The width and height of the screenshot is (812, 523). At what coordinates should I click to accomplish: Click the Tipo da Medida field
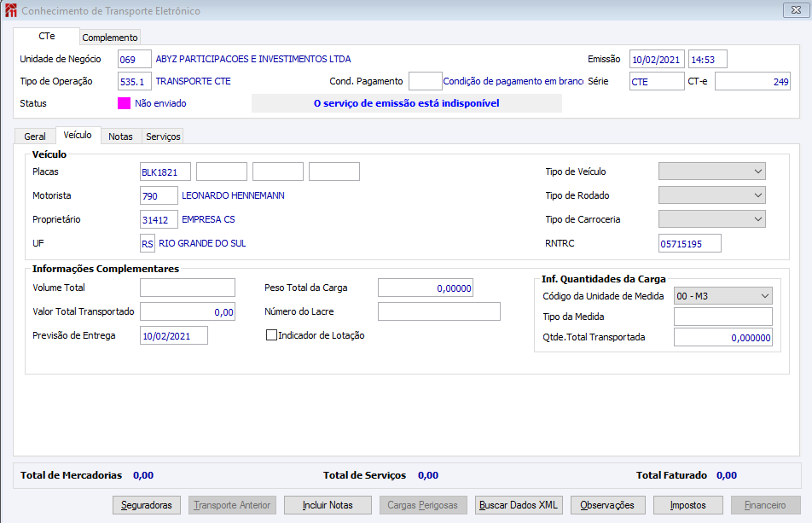pos(723,317)
